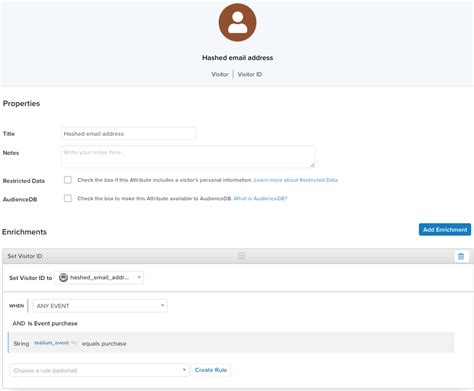Click the hashed_email_addr attribute icon

[63, 277]
